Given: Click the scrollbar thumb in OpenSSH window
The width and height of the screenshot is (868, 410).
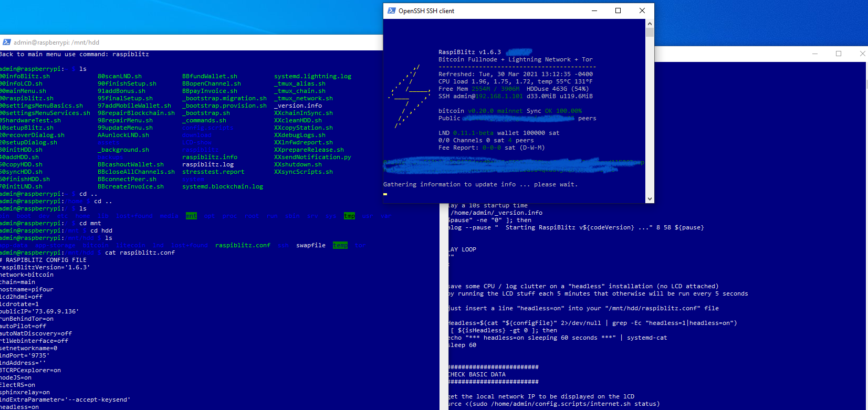Looking at the screenshot, I should pos(650,33).
